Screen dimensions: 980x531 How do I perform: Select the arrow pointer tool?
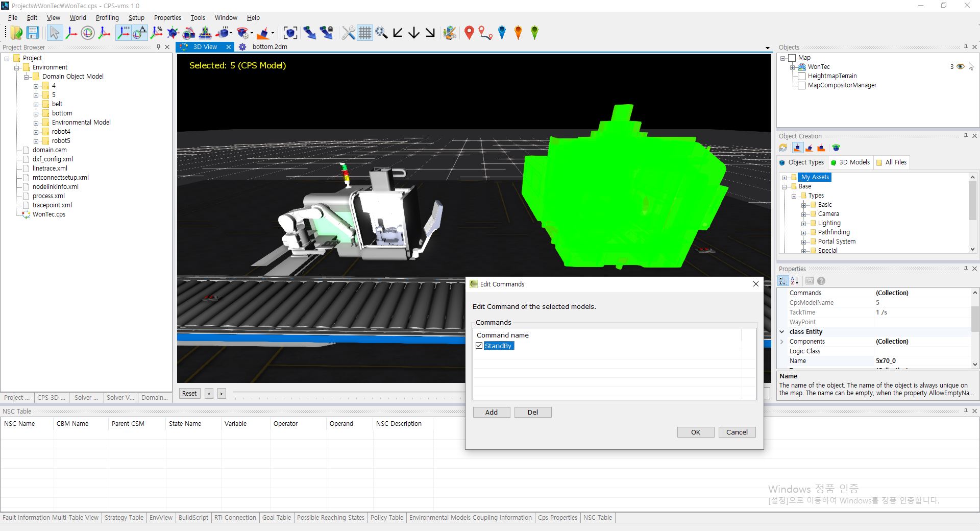coord(54,33)
